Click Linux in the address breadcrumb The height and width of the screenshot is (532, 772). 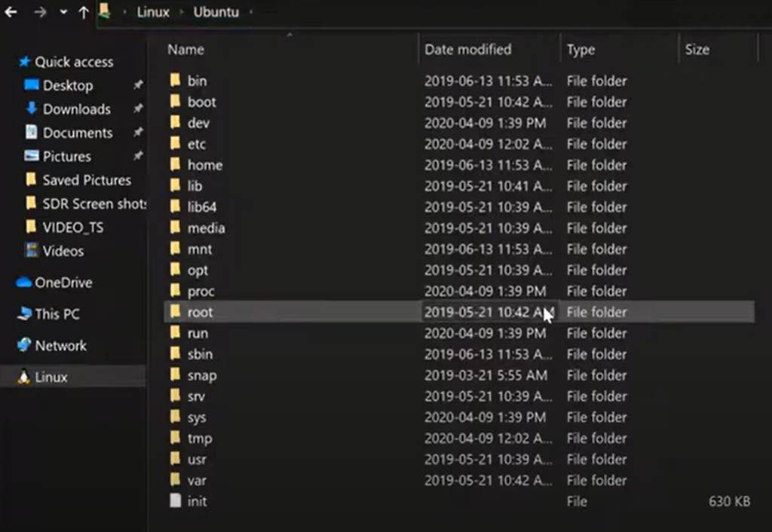pos(153,12)
